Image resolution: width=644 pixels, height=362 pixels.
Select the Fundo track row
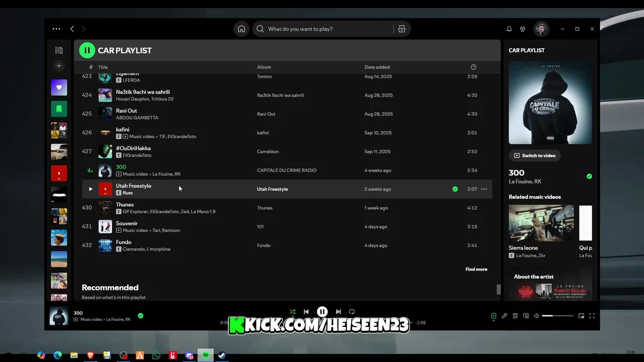[x=287, y=245]
